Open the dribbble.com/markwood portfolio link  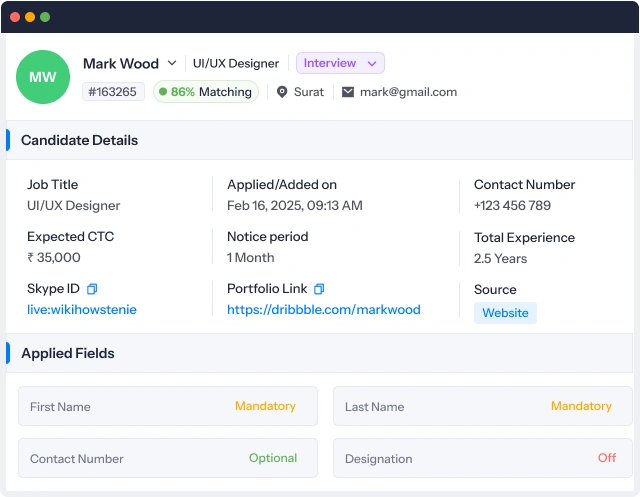click(324, 310)
